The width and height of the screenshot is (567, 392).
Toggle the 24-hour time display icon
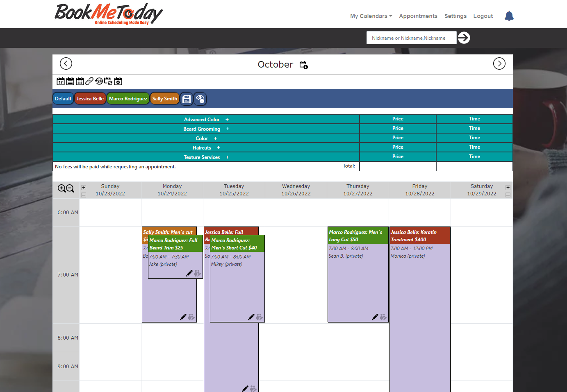[99, 81]
